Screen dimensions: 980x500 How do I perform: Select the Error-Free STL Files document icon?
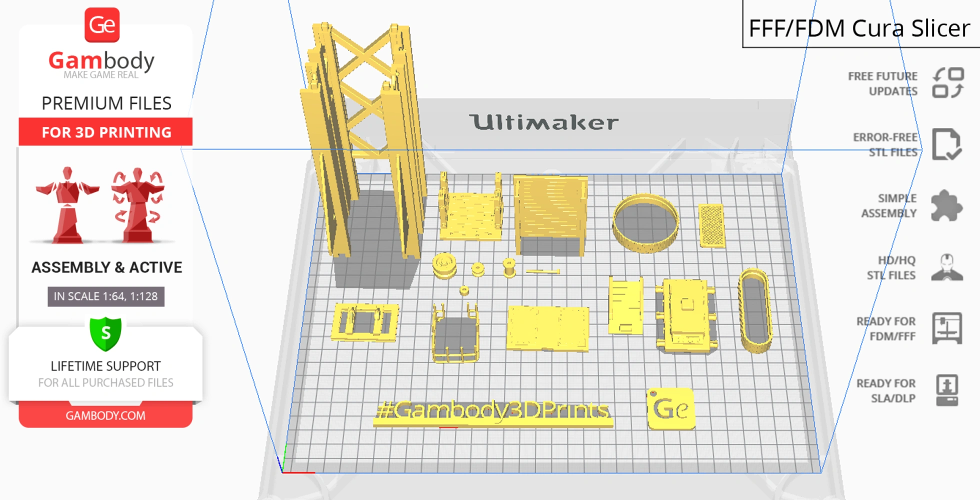point(947,144)
